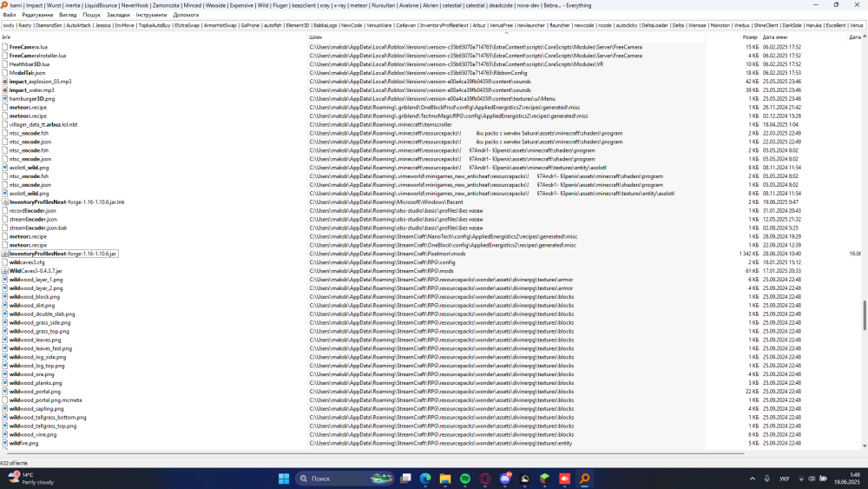Sort results by the Розмір column header

(x=733, y=37)
